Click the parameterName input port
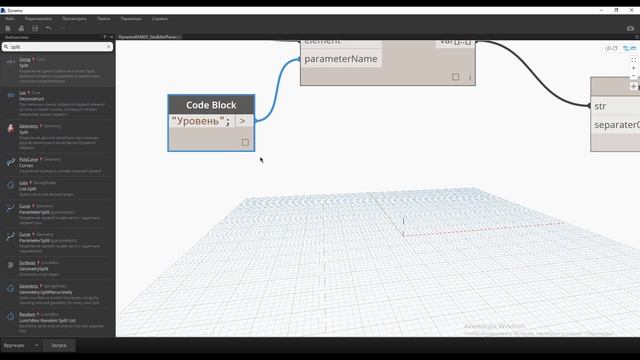The height and width of the screenshot is (360, 640). click(x=341, y=59)
